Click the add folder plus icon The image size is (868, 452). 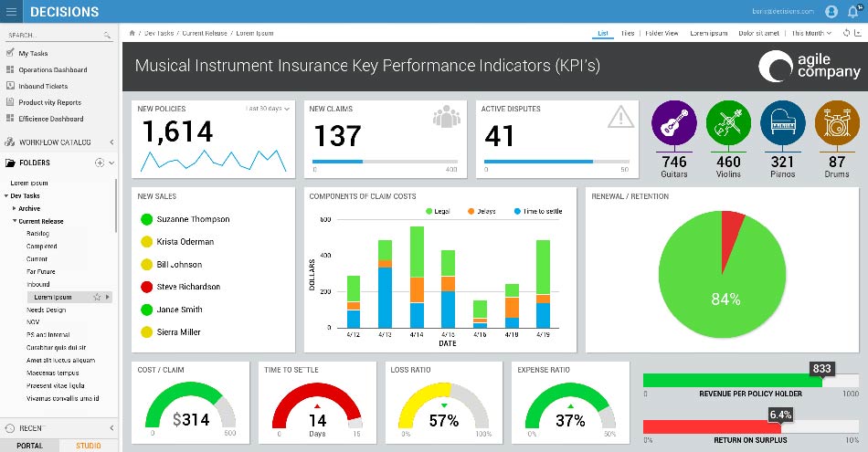pos(99,163)
